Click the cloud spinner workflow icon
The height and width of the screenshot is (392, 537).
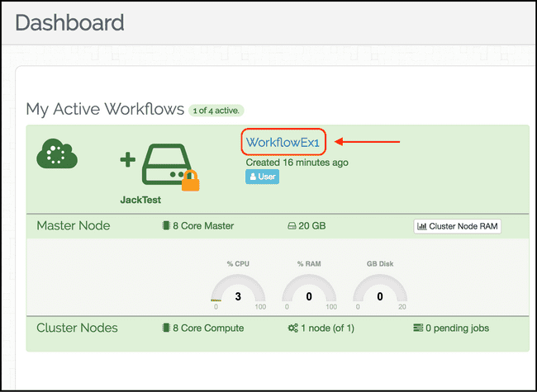click(57, 153)
